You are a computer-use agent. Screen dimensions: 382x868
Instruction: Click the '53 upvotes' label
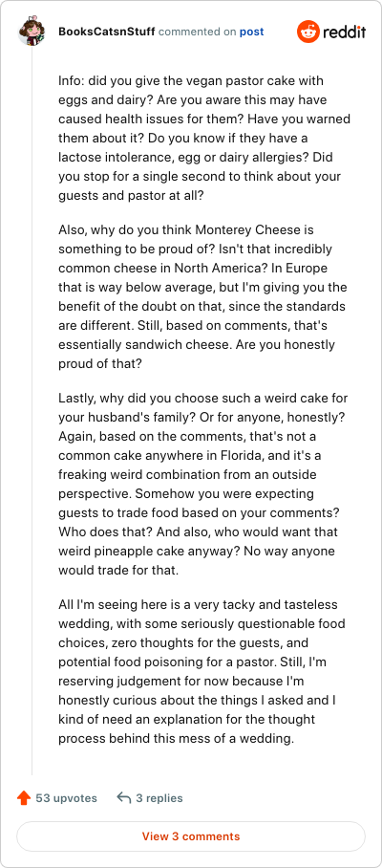pyautogui.click(x=66, y=798)
